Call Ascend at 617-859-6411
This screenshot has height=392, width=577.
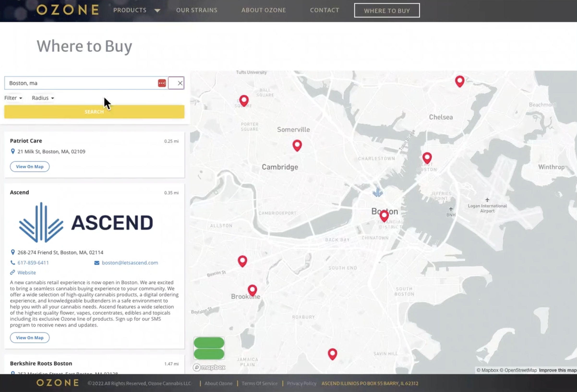click(x=33, y=262)
